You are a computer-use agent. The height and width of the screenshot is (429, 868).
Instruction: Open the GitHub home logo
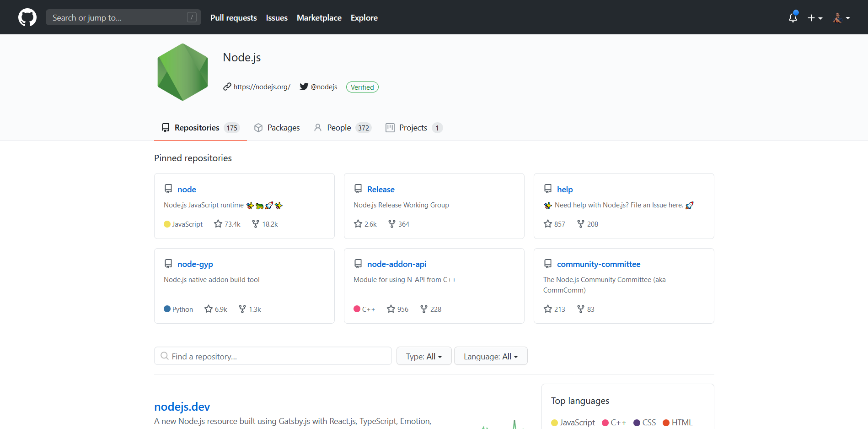27,17
